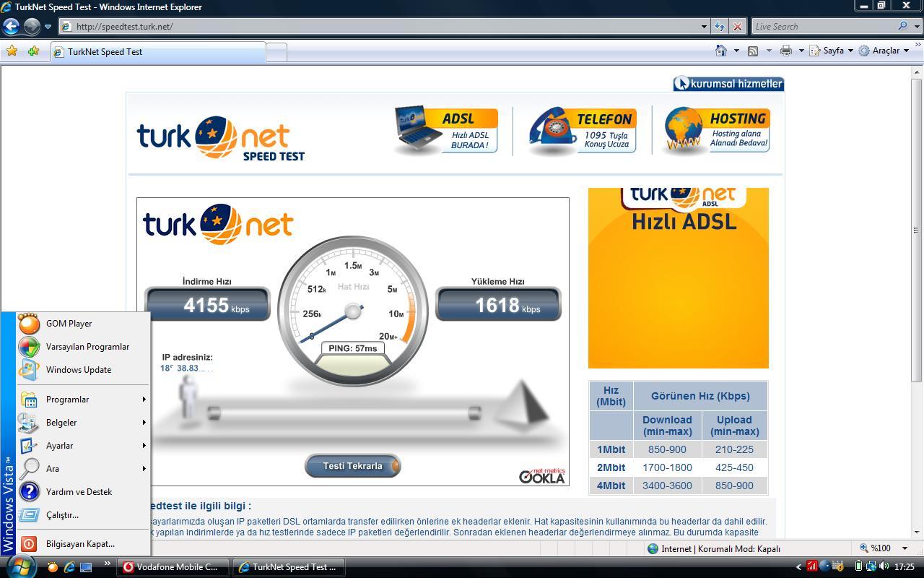This screenshot has height=578, width=924.
Task: Expand the Programlar submenu
Action: pos(84,400)
